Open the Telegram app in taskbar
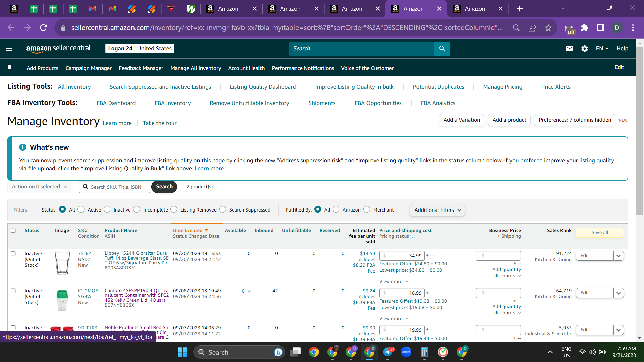Viewport: 644px width, 362px height. click(x=388, y=352)
